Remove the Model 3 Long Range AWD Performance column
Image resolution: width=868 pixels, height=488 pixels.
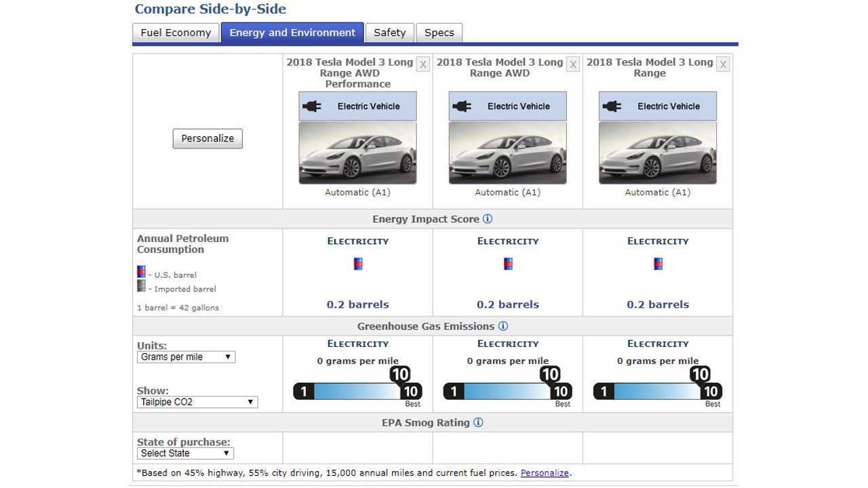tap(423, 64)
